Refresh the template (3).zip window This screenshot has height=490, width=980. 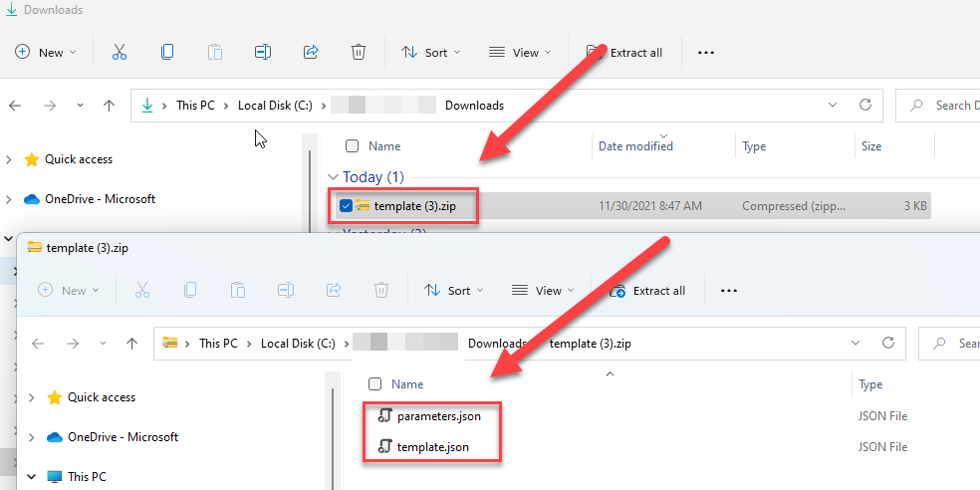tap(888, 343)
